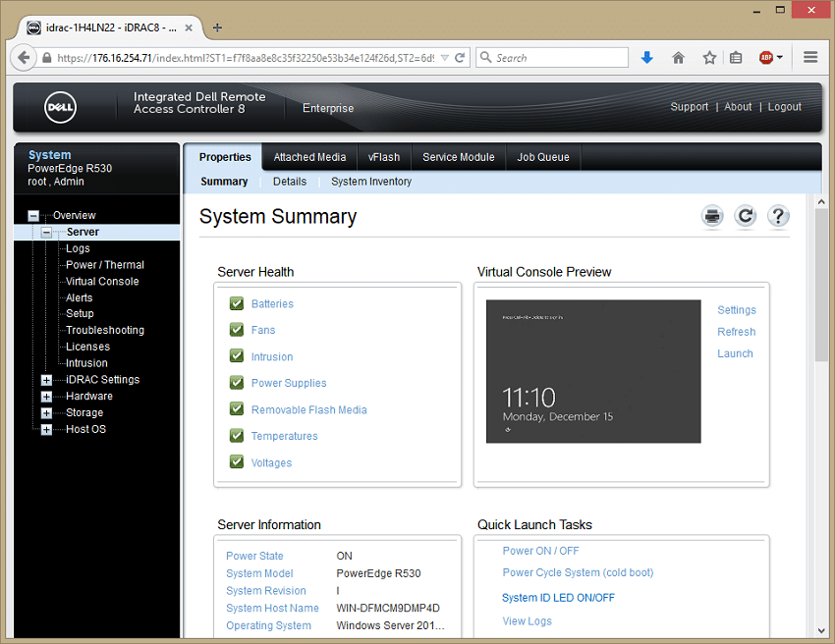
Task: Open the bookmarks list icon
Action: 736,58
